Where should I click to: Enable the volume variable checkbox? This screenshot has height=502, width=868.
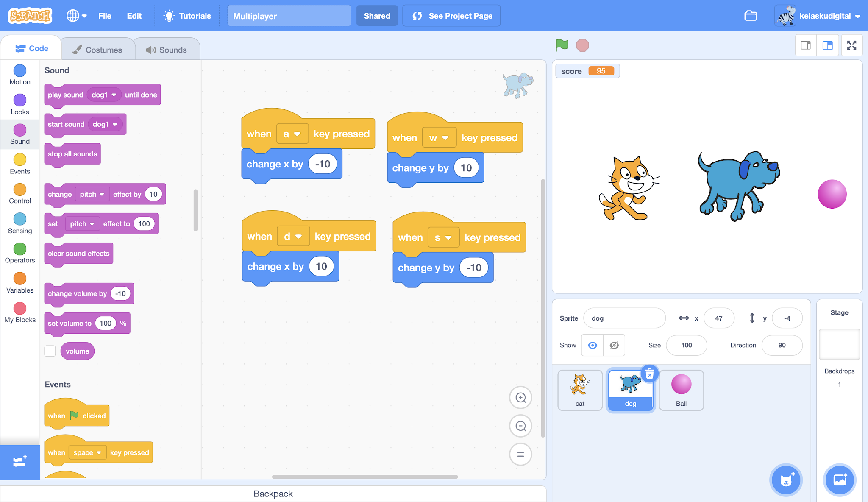(50, 351)
